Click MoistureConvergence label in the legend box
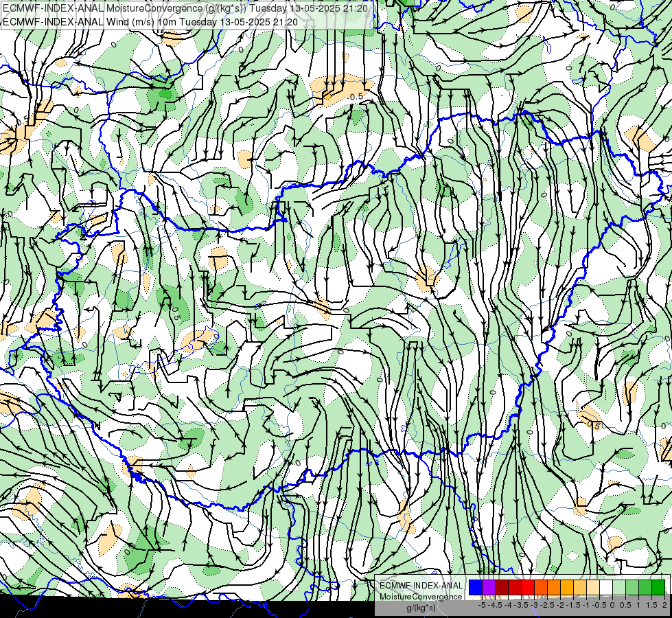 click(x=421, y=597)
